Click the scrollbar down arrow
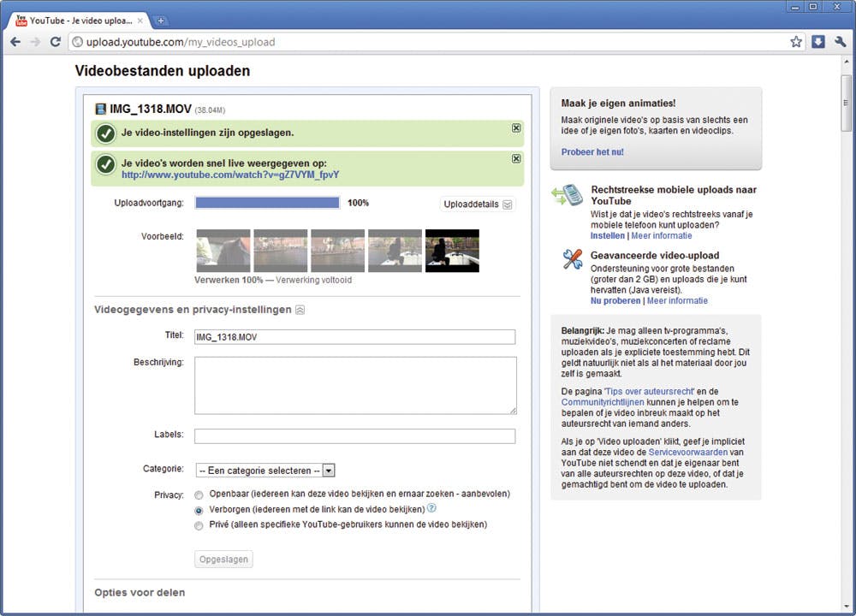856x616 pixels. 847,607
